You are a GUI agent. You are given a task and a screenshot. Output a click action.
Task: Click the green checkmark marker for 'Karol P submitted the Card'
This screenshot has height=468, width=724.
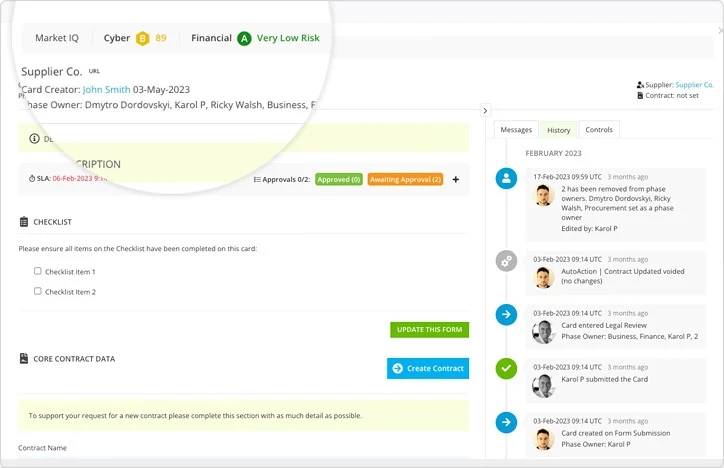507,368
